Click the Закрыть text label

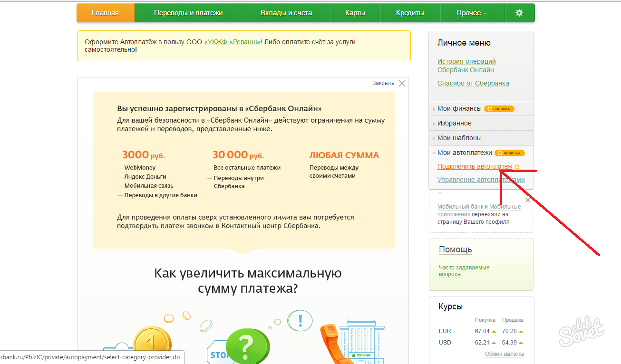point(383,83)
